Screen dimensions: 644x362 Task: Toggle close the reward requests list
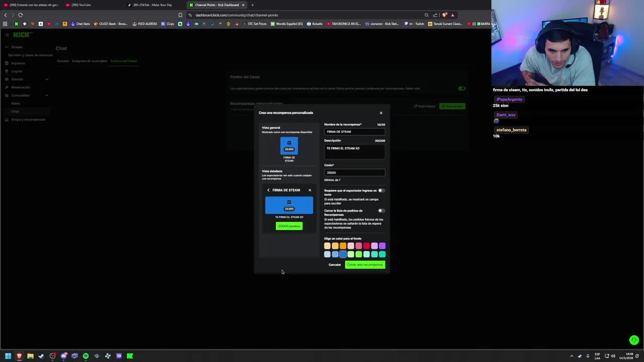pyautogui.click(x=381, y=211)
